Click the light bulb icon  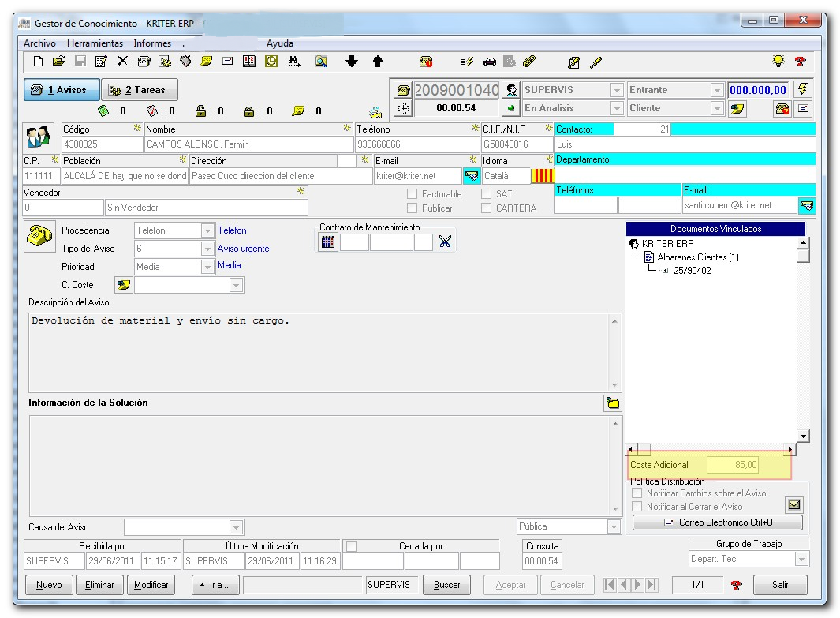pyautogui.click(x=778, y=61)
